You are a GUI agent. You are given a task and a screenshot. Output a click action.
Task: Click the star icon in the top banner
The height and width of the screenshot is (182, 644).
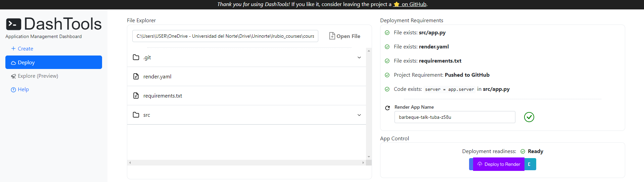point(397,4)
